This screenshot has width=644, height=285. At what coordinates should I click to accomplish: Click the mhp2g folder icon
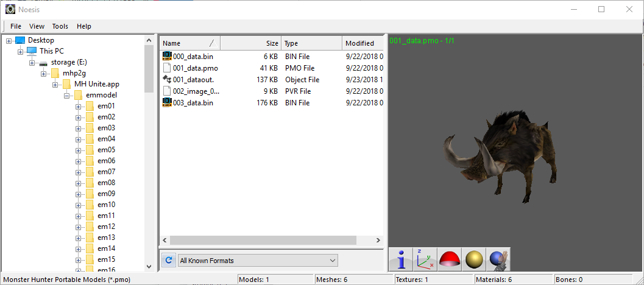point(55,73)
